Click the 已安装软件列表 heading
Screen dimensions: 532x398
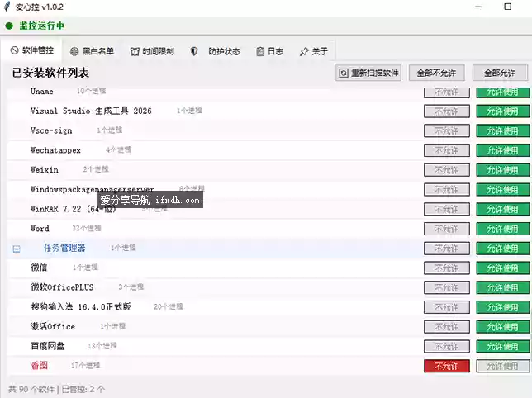pyautogui.click(x=50, y=73)
